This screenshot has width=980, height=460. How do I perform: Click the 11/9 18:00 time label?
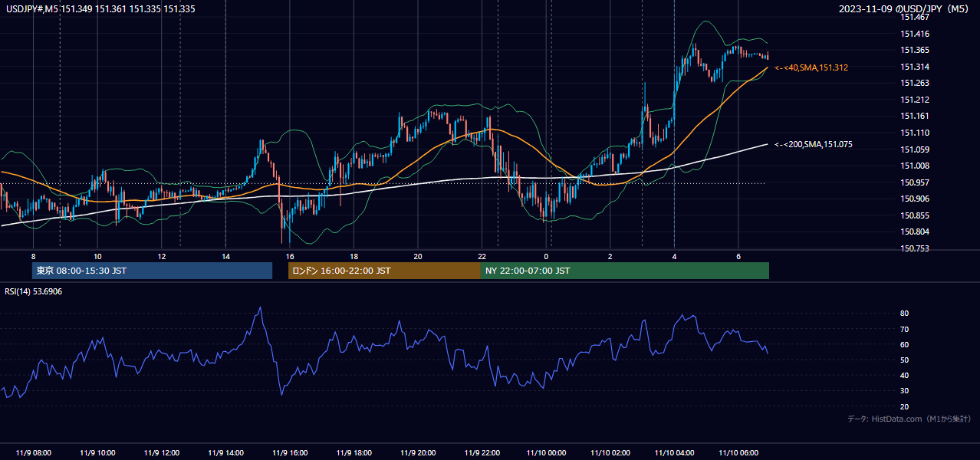tap(354, 452)
